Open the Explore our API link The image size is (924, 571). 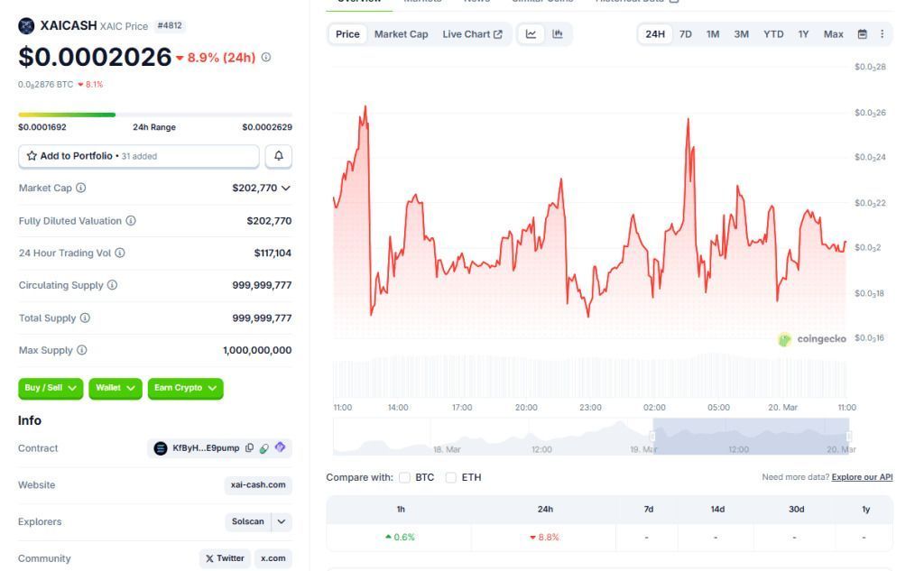pyautogui.click(x=862, y=477)
